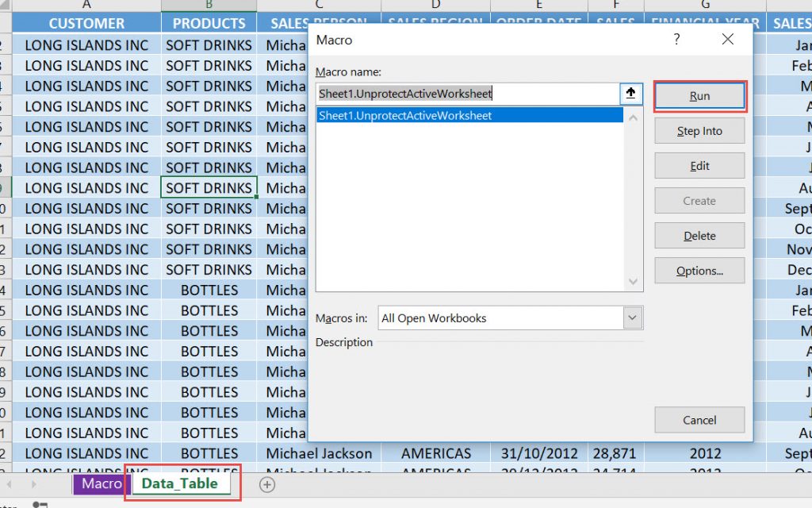The image size is (812, 508).
Task: Open the macro in the Edit window
Action: [x=699, y=165]
